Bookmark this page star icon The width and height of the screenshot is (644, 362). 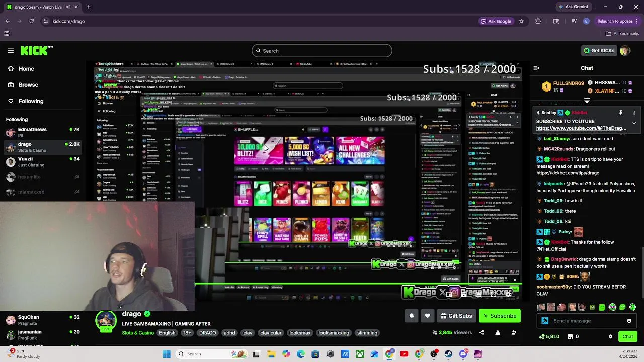[x=521, y=21]
